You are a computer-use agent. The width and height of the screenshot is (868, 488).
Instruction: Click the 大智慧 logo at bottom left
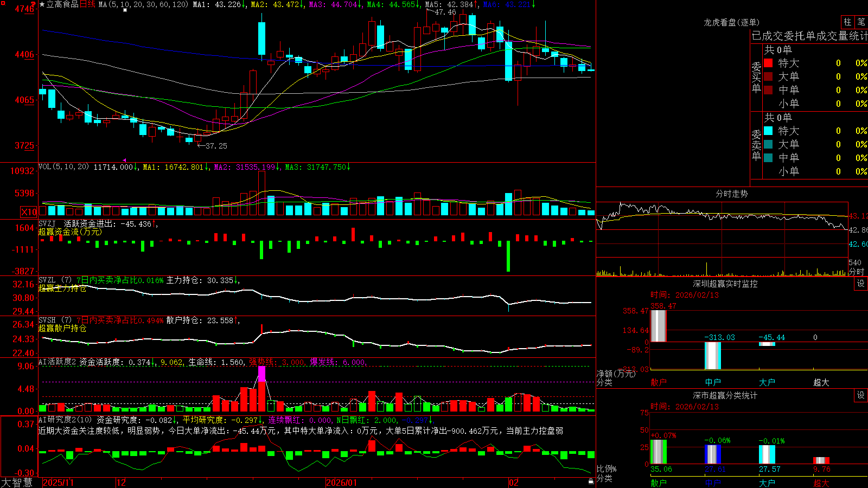(x=16, y=483)
